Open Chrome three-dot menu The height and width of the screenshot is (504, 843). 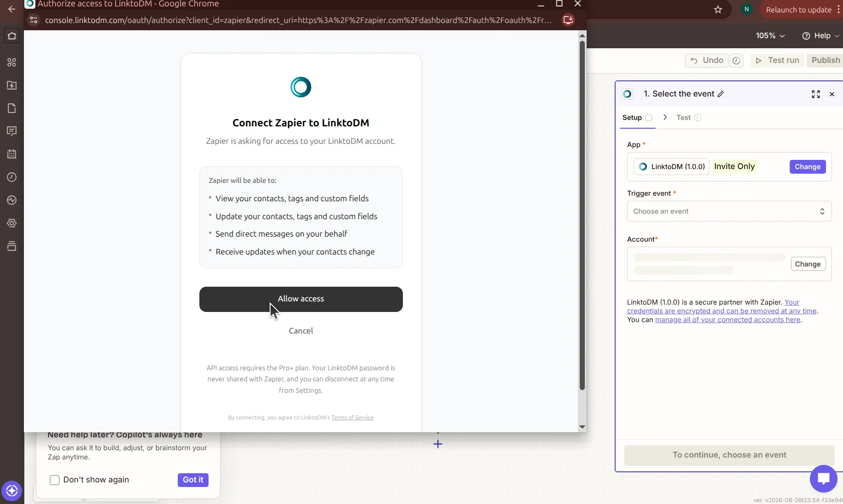[x=839, y=10]
